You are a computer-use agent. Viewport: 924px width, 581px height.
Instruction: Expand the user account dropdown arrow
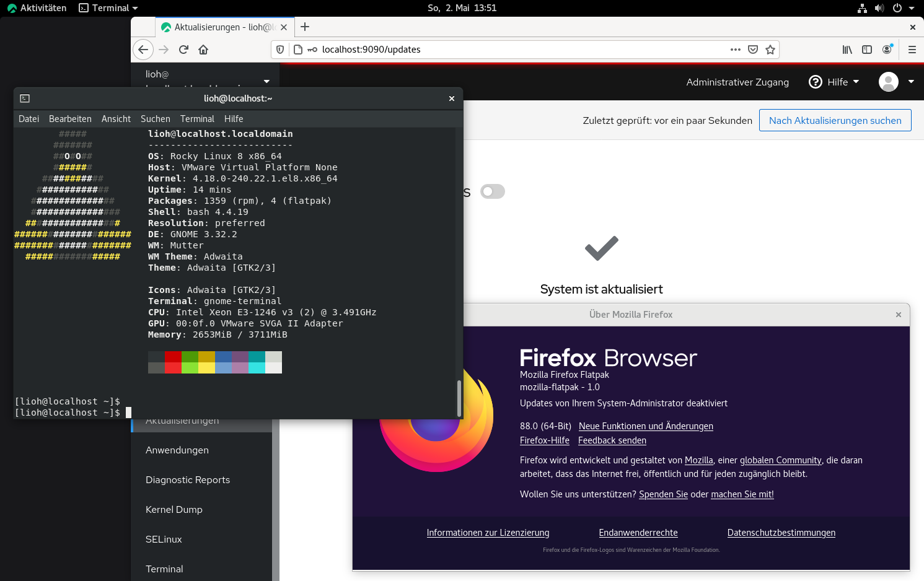(911, 82)
